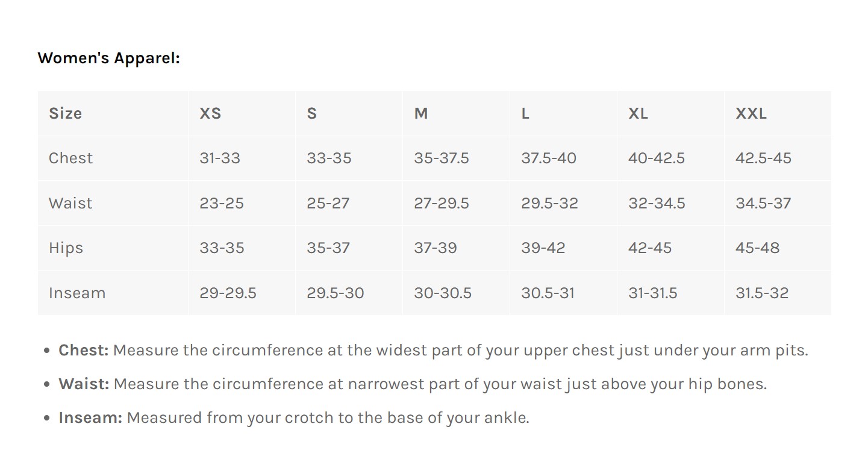
Task: Click the Waist row label in table
Action: (70, 203)
